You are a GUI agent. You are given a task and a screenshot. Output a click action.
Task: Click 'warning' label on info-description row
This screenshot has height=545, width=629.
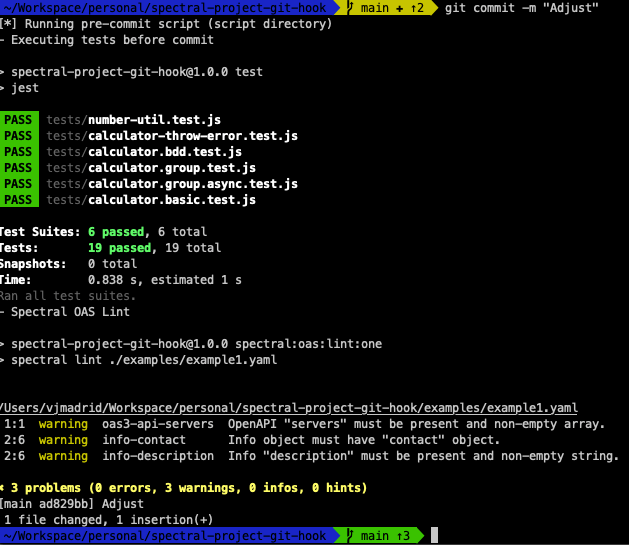pos(63,456)
